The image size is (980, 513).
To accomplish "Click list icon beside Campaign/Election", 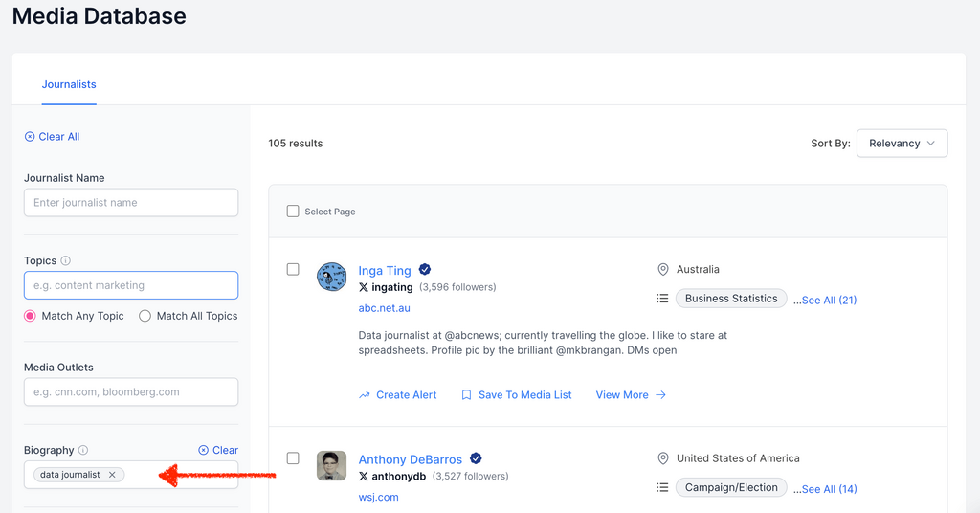I will (x=662, y=488).
